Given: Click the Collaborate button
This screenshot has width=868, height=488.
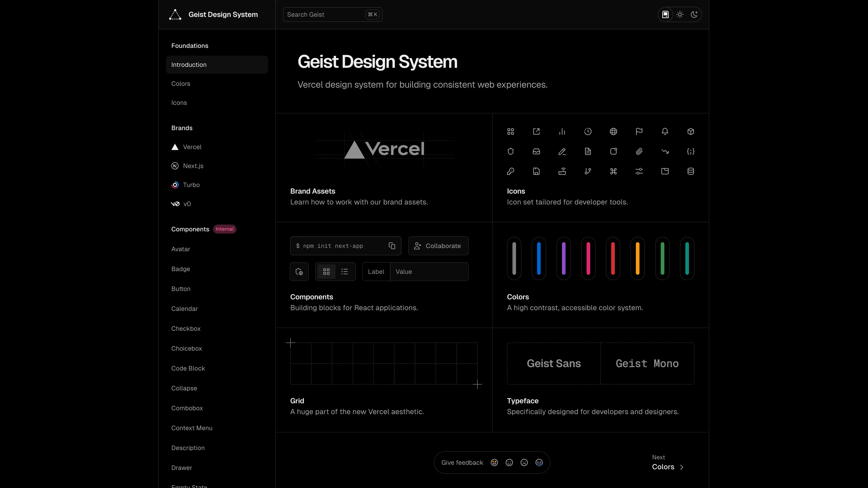Looking at the screenshot, I should [x=438, y=246].
